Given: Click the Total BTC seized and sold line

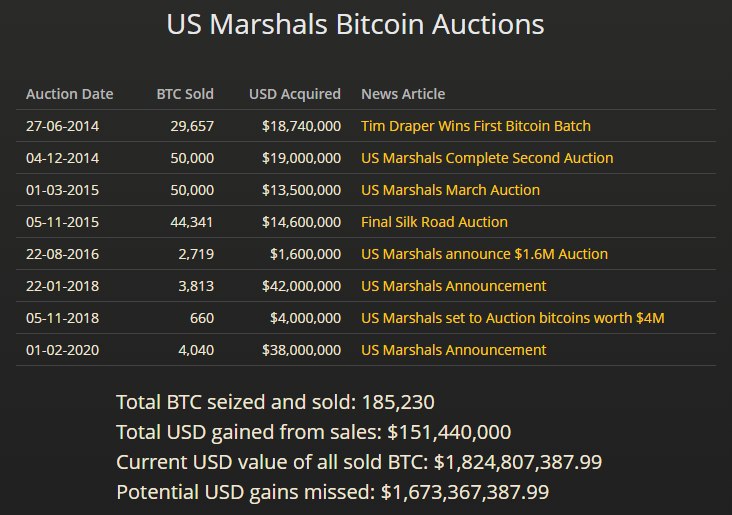Looking at the screenshot, I should tap(275, 403).
